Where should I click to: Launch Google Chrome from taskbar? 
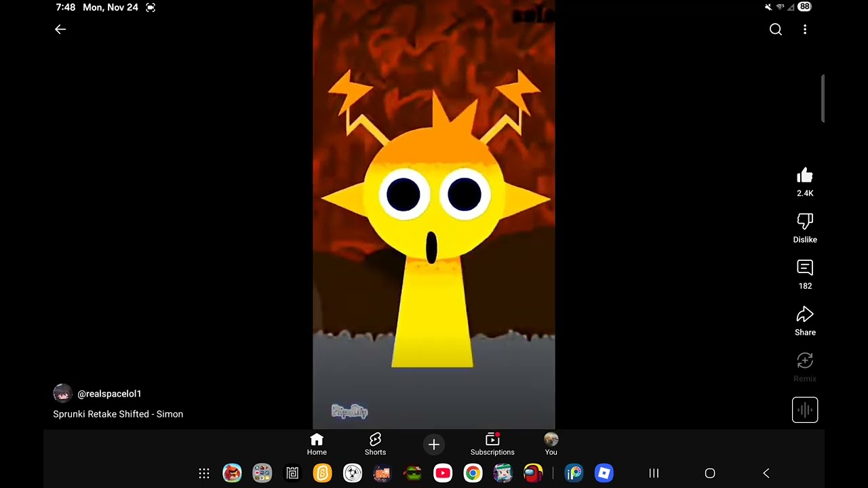473,473
